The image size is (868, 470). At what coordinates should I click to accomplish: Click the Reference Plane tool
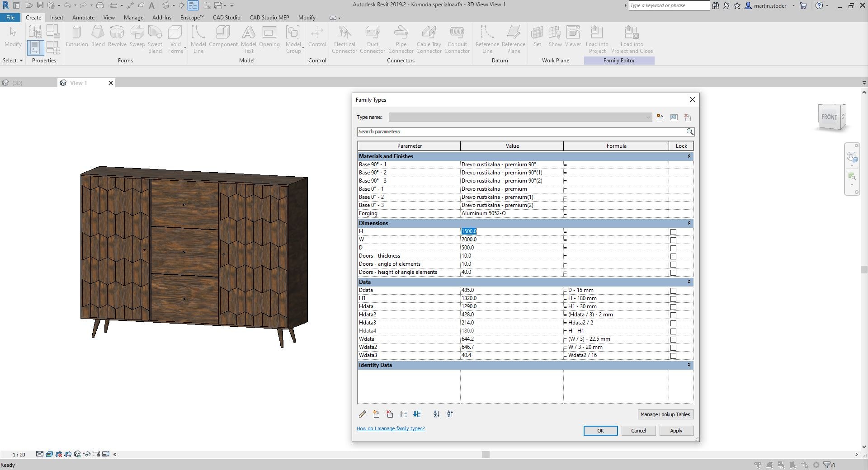[x=514, y=39]
